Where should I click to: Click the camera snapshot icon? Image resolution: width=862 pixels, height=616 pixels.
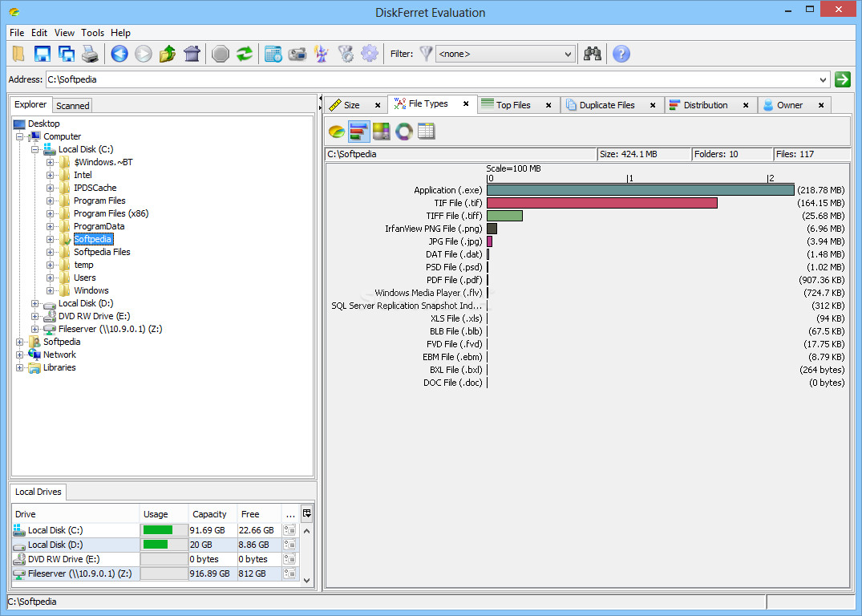297,54
